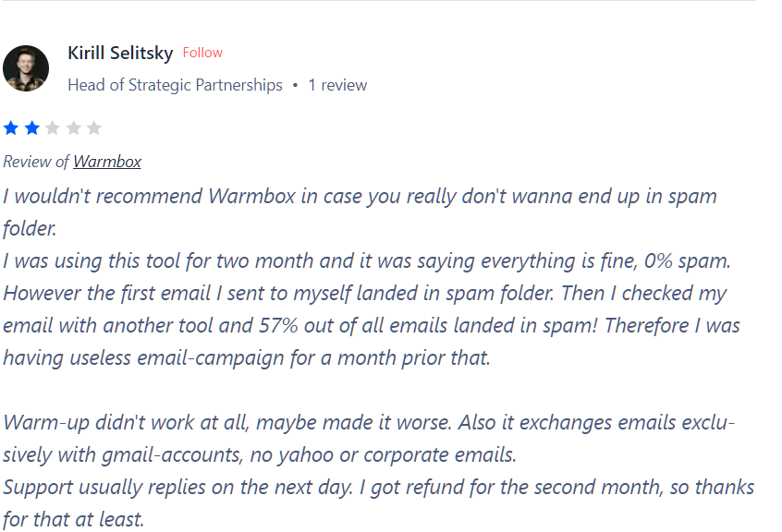Image resolution: width=782 pixels, height=532 pixels.
Task: Click the "Review of" label text
Action: [x=36, y=162]
